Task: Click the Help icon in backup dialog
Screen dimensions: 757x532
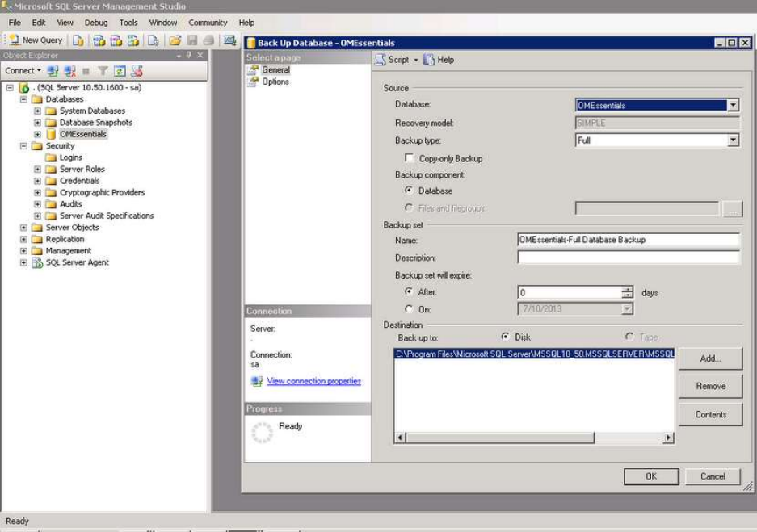Action: pos(429,59)
